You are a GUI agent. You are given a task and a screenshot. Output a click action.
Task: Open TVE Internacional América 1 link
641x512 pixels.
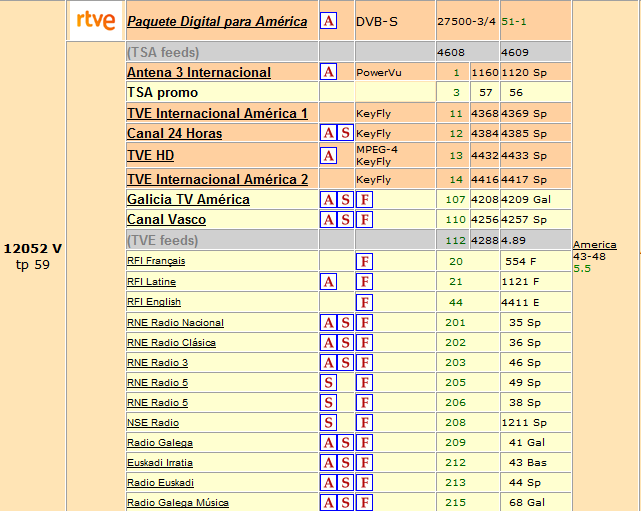[x=217, y=113]
